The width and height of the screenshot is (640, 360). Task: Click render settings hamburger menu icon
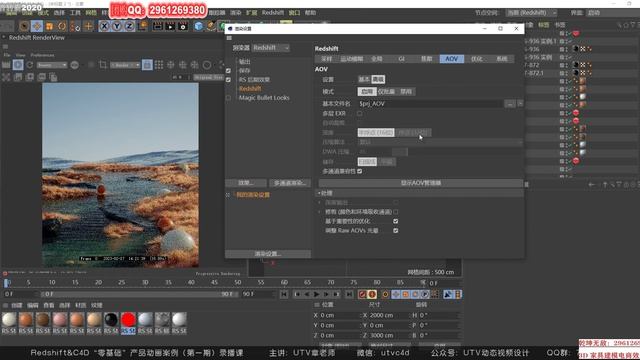pos(229,38)
